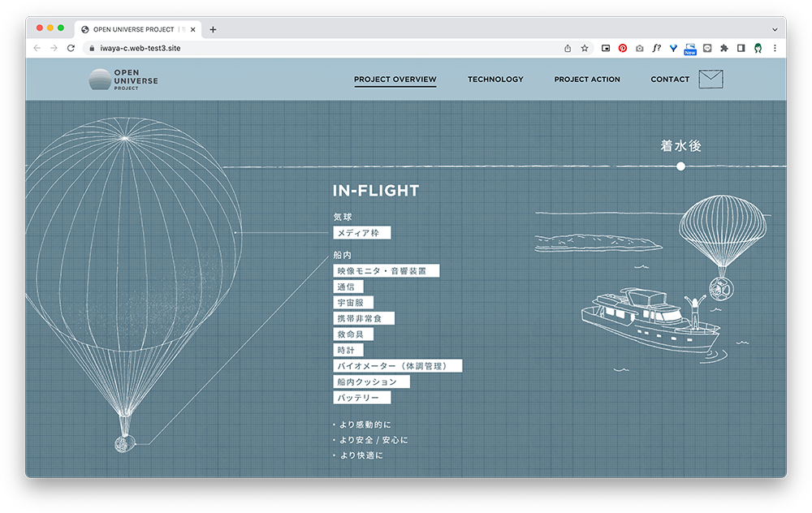Click the address bar URL field
Screen dimensions: 812x513
(x=325, y=49)
